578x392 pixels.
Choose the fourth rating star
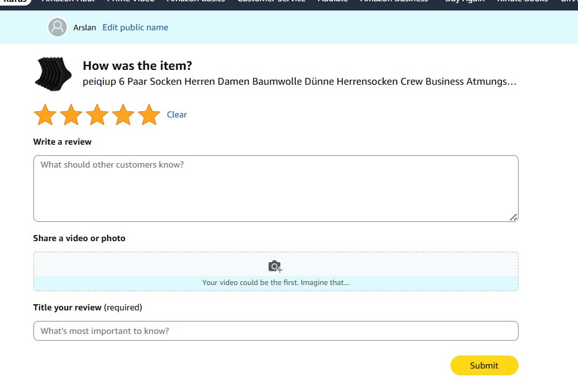click(123, 114)
